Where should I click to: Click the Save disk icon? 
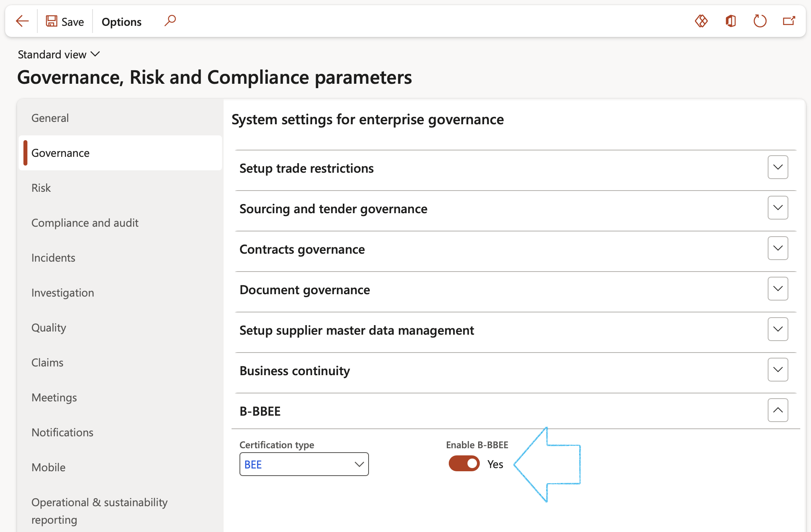click(x=52, y=21)
